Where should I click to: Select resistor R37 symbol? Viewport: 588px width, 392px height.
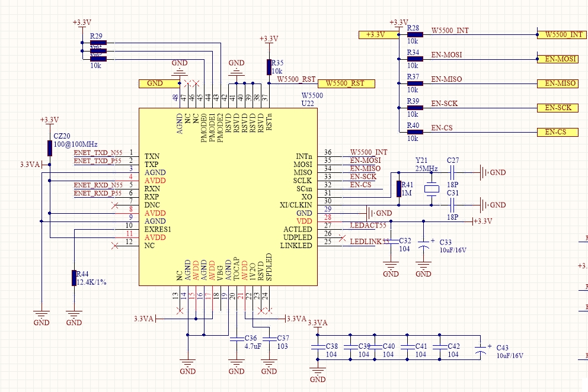(415, 83)
